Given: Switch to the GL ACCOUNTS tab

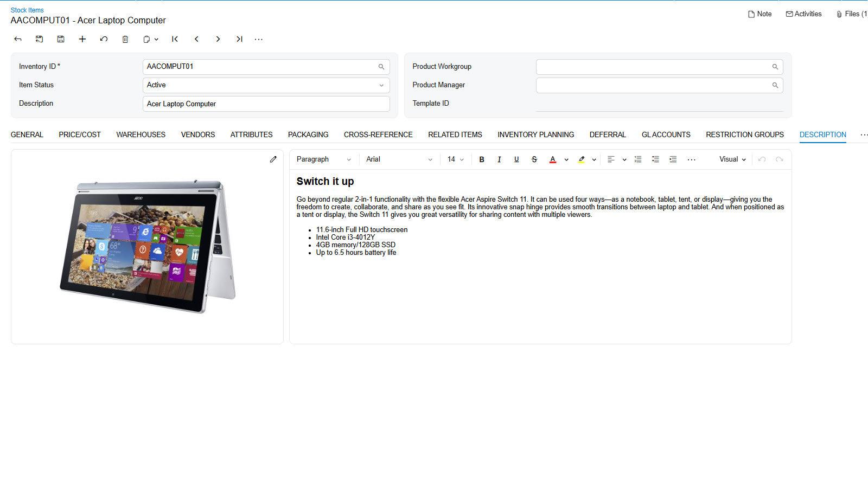Looking at the screenshot, I should [666, 134].
